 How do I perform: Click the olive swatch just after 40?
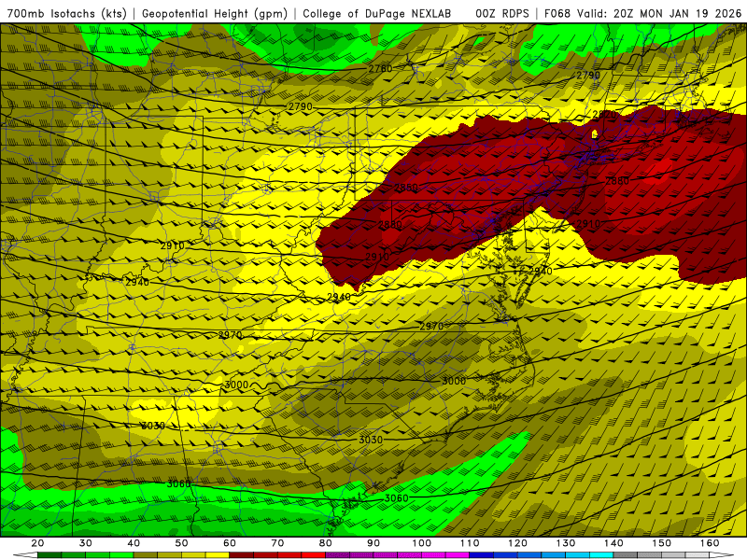(x=146, y=555)
